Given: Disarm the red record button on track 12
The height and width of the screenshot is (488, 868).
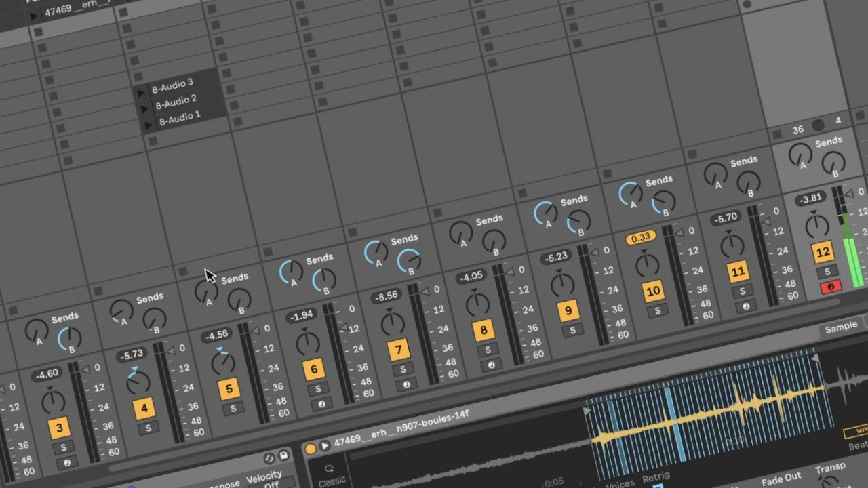Looking at the screenshot, I should coord(831,287).
